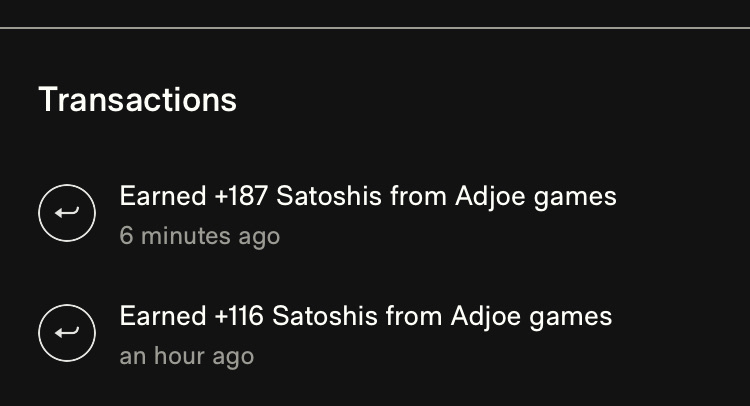This screenshot has height=406, width=750.
Task: Tap the circular icon next to "an hour ago"
Action: (67, 333)
